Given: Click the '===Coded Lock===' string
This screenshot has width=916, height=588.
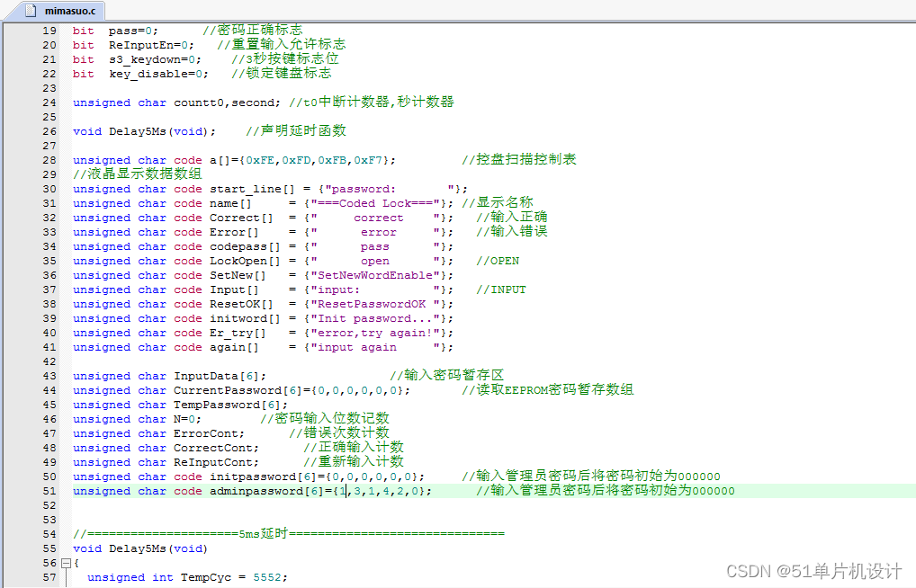Looking at the screenshot, I should pyautogui.click(x=375, y=203).
